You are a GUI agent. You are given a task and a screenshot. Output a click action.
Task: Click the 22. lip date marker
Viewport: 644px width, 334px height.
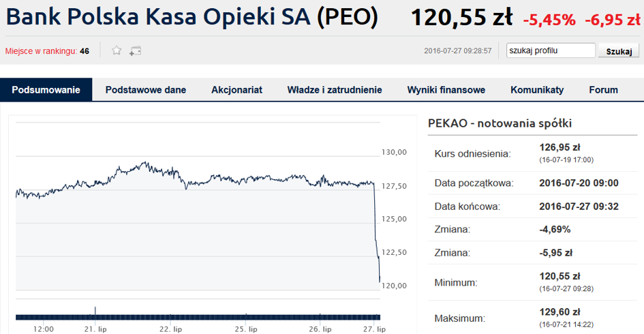[x=170, y=329]
